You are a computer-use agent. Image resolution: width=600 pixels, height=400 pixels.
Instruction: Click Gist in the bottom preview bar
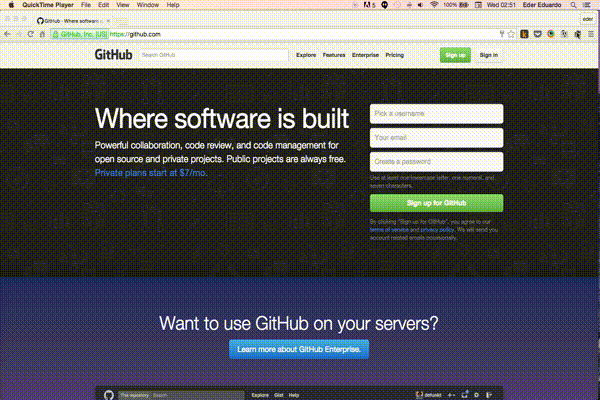[x=279, y=395]
